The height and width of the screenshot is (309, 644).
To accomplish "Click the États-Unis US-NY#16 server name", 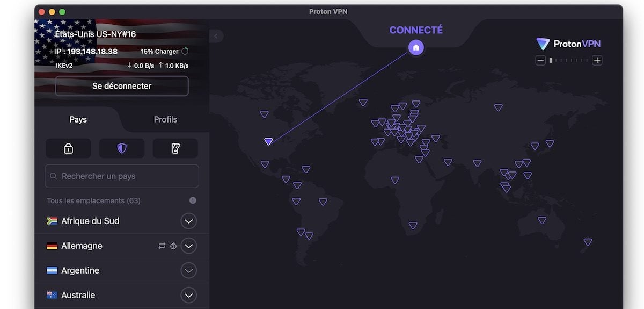I will coord(96,34).
